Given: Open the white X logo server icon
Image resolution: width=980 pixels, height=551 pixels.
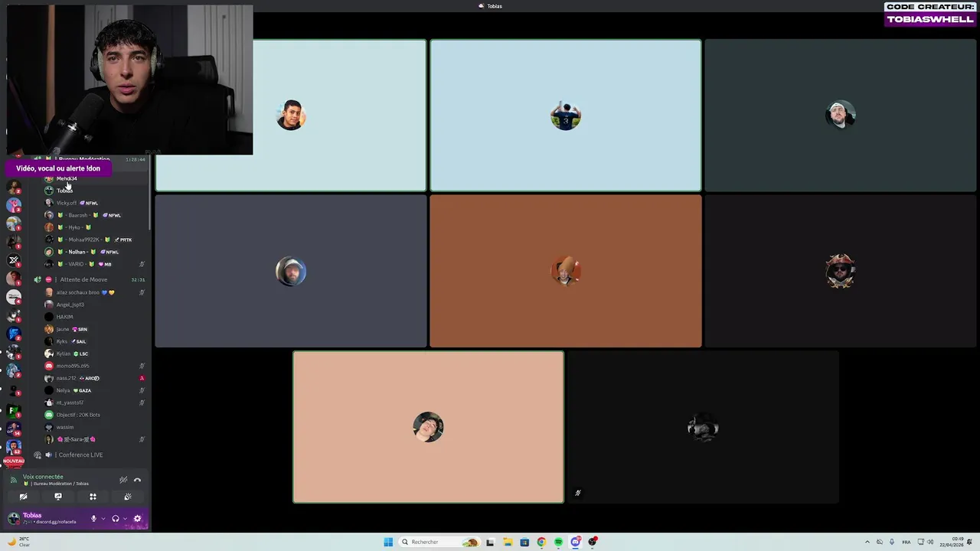Looking at the screenshot, I should click(13, 260).
